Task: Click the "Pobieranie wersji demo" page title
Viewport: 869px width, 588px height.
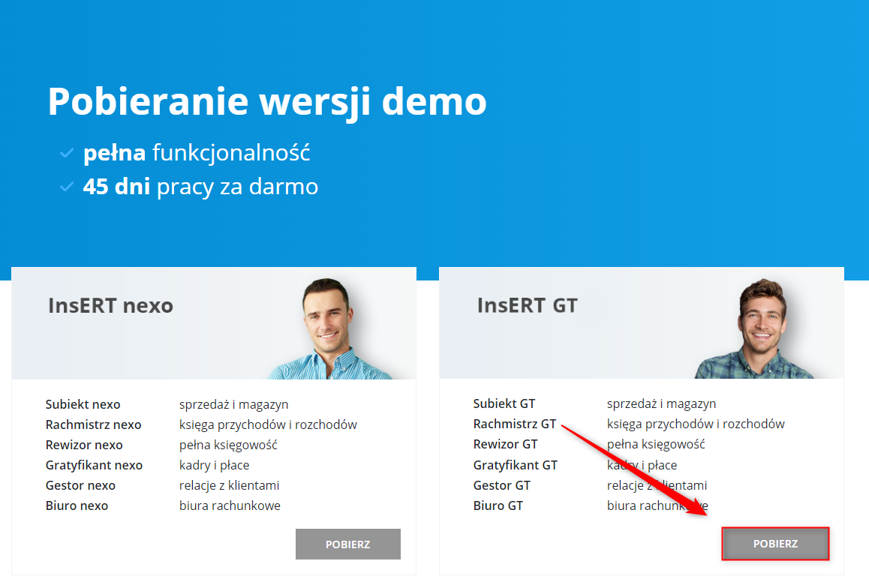Action: click(x=267, y=101)
